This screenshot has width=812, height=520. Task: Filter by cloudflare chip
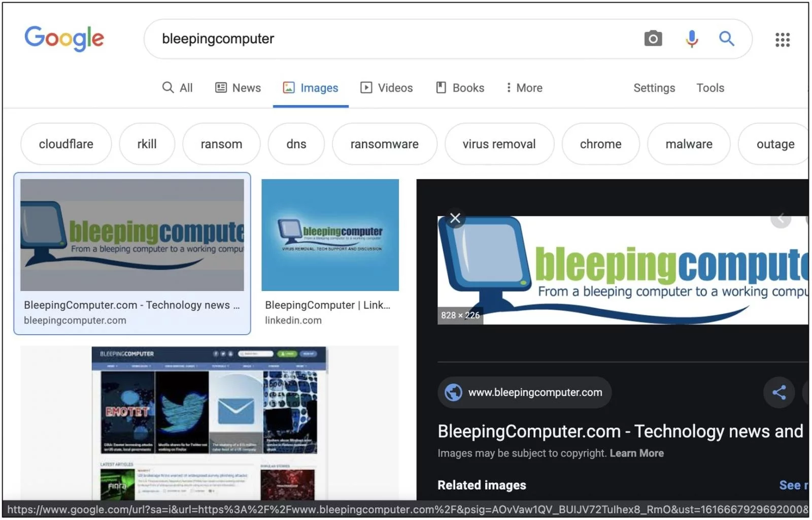66,144
